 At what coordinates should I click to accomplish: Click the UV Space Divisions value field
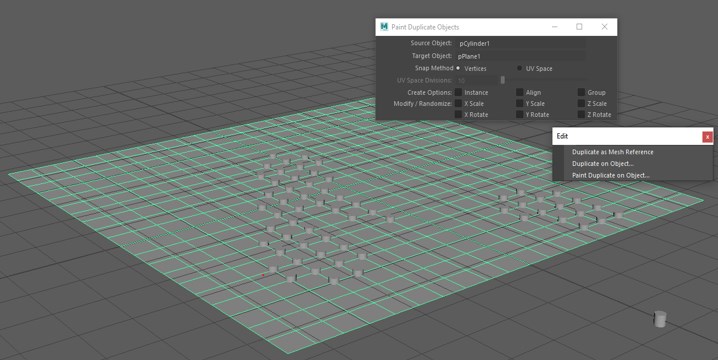point(476,80)
